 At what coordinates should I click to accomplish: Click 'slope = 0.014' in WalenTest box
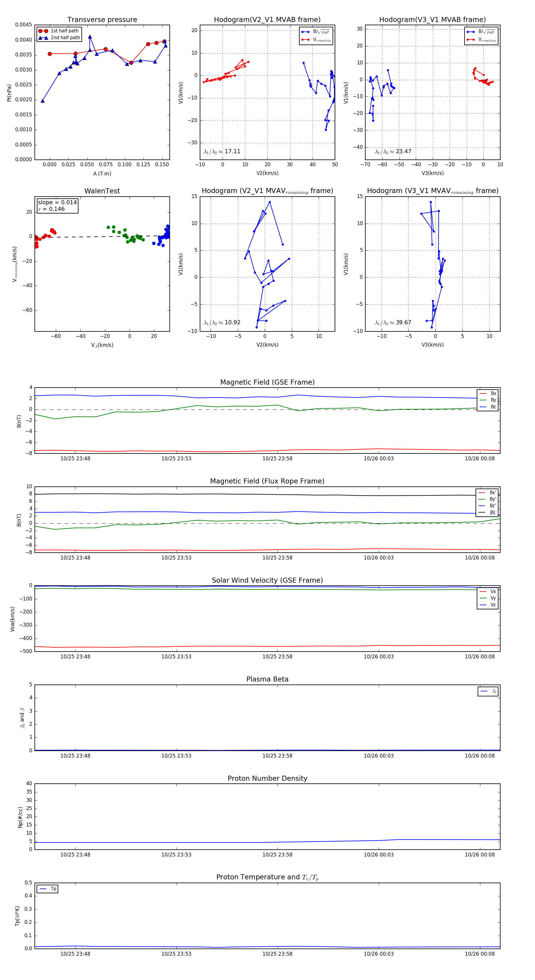pyautogui.click(x=57, y=203)
